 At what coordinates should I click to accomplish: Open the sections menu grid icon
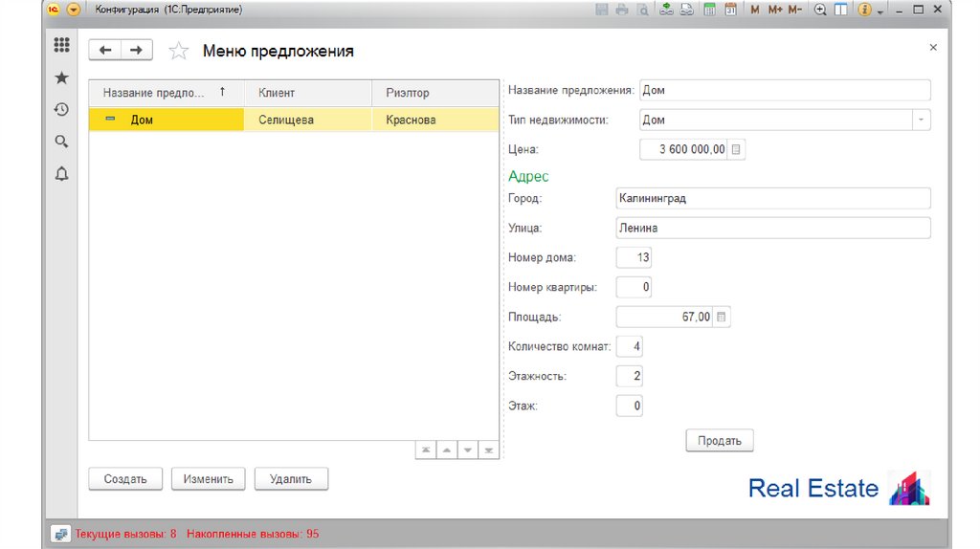[x=61, y=45]
